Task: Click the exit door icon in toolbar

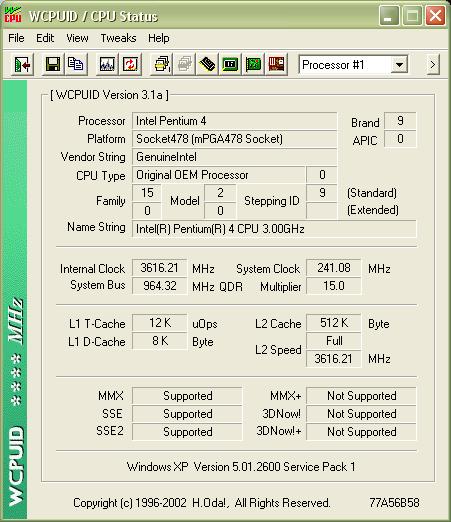Action: 22,64
